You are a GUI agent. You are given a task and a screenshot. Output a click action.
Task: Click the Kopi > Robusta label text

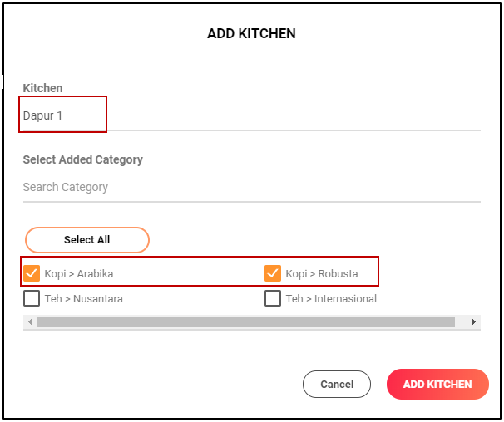pyautogui.click(x=322, y=273)
